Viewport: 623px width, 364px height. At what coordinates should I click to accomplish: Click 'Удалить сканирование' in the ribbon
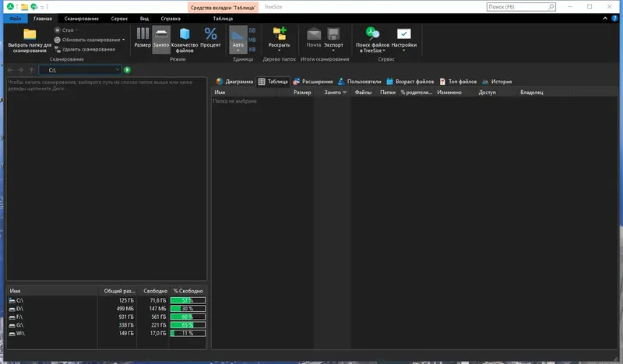coord(85,49)
